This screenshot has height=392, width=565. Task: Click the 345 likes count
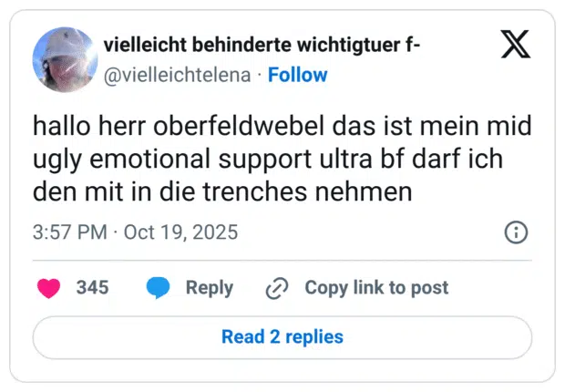(x=92, y=288)
